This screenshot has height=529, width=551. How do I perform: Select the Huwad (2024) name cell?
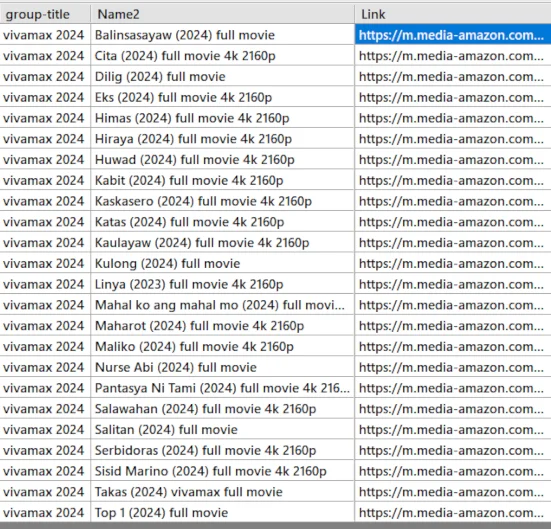tap(222, 159)
